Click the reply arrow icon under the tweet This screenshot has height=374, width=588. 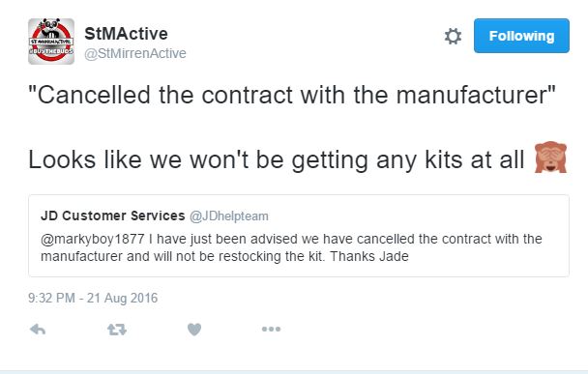[x=38, y=330]
